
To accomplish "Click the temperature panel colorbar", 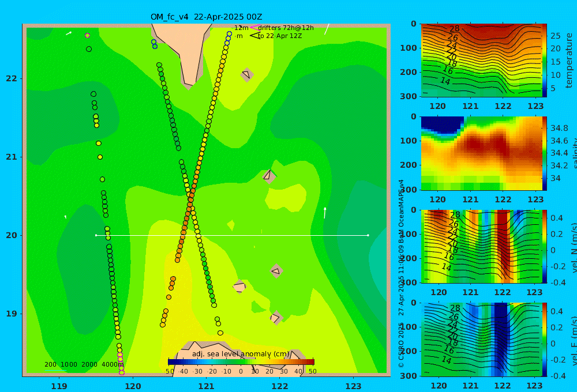I will pos(544,61).
